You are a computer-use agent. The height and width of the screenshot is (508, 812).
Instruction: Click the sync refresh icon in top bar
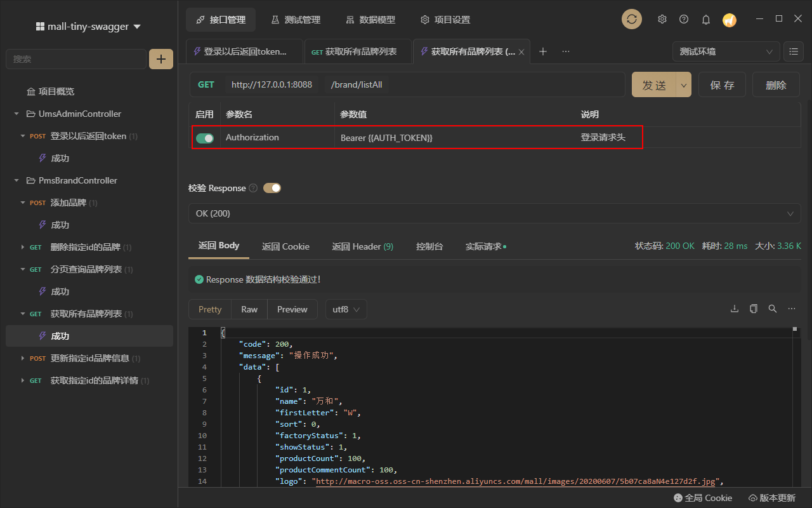click(631, 19)
